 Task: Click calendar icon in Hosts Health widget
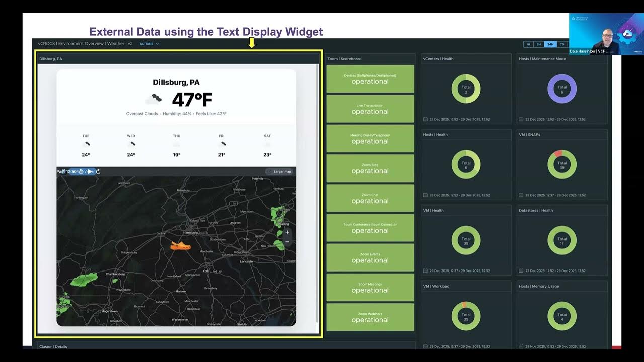click(425, 195)
